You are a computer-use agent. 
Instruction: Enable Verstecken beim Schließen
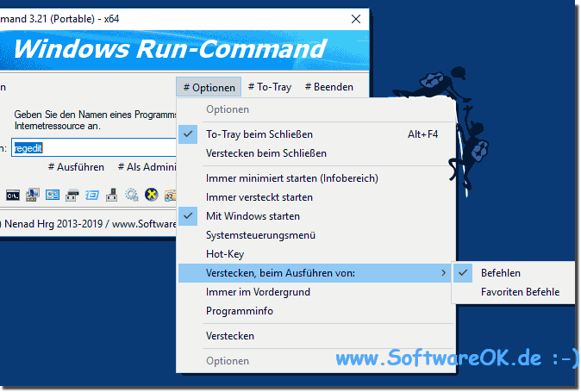pyautogui.click(x=316, y=153)
